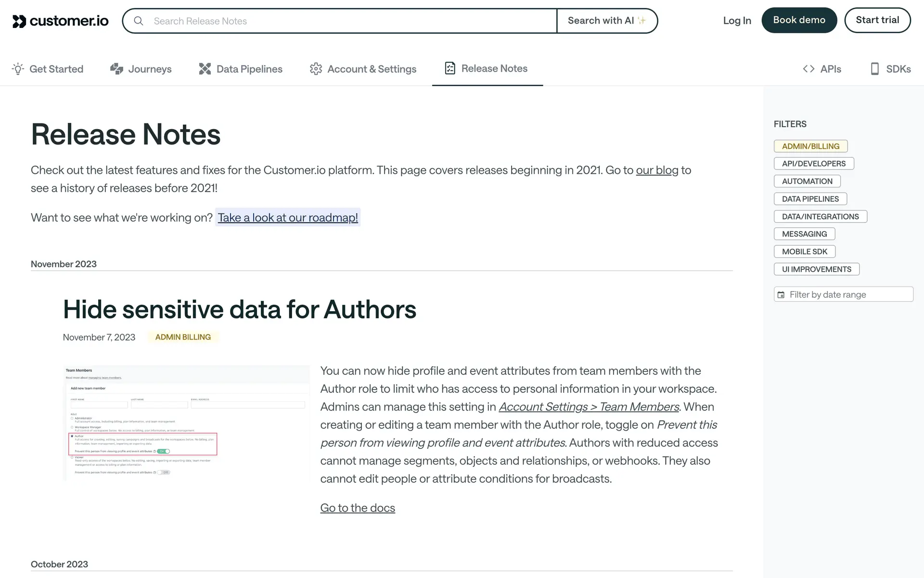Viewport: 924px width, 578px height.
Task: Click the APIs code brackets icon
Action: 808,69
